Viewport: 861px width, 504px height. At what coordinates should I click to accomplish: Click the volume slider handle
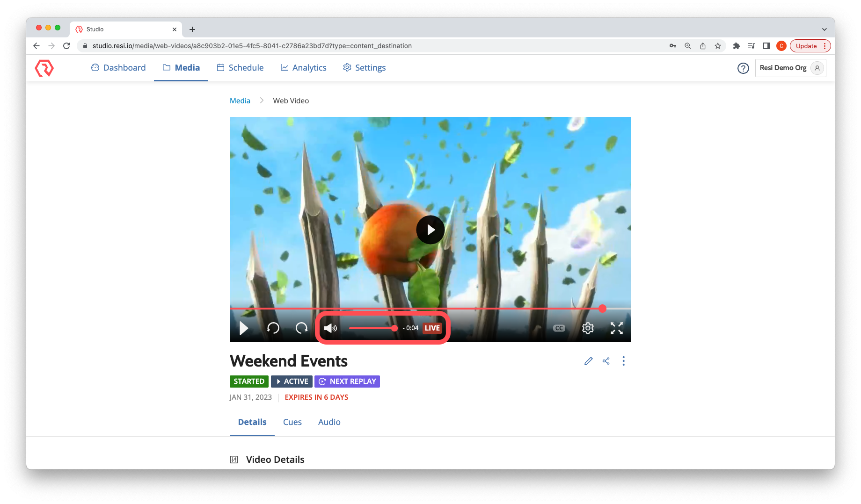[x=394, y=328]
